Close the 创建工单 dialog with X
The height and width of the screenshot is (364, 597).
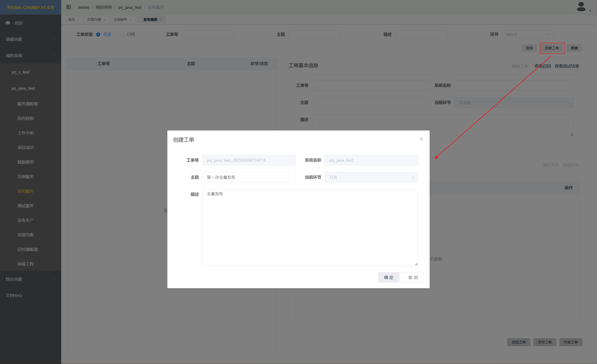pos(421,139)
